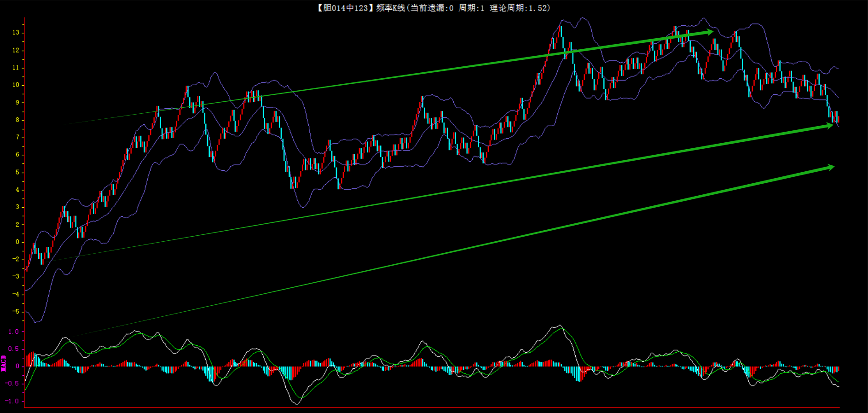Click the -0.5 label on MACD axis
The height and width of the screenshot is (413, 868).
(x=12, y=384)
